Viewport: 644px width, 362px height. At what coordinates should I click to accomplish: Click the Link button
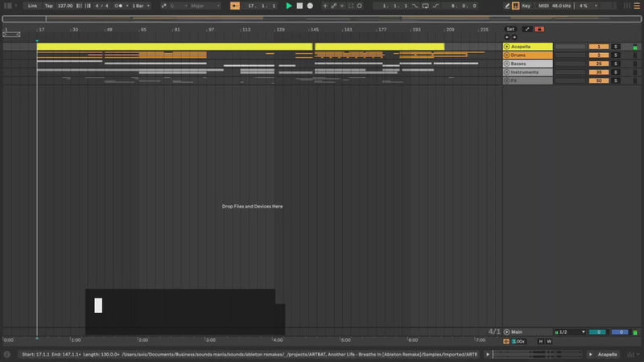click(32, 6)
